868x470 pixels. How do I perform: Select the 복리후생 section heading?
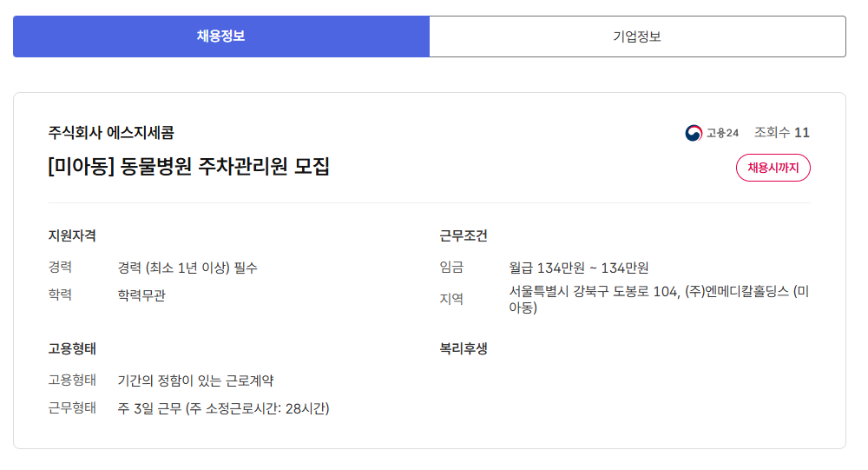click(x=464, y=348)
